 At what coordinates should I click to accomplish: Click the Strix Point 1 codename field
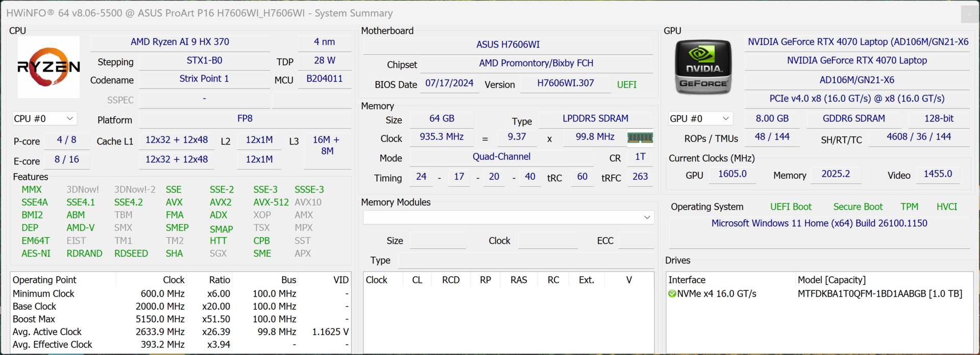204,79
